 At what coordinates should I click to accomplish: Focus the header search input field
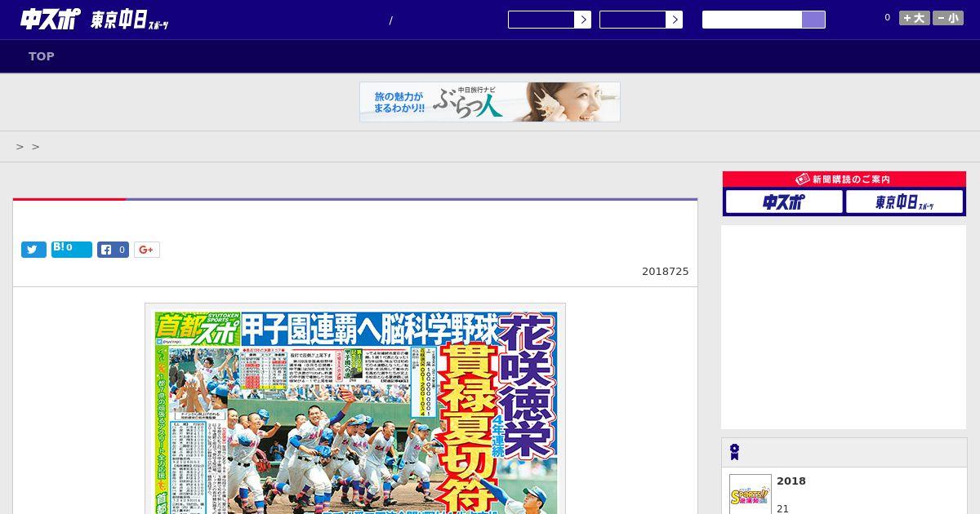coord(752,20)
